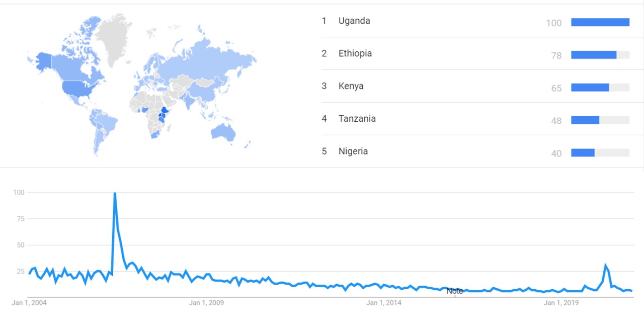The image size is (644, 327).
Task: Choose Tanzania from the ranked regions
Action: (x=357, y=119)
